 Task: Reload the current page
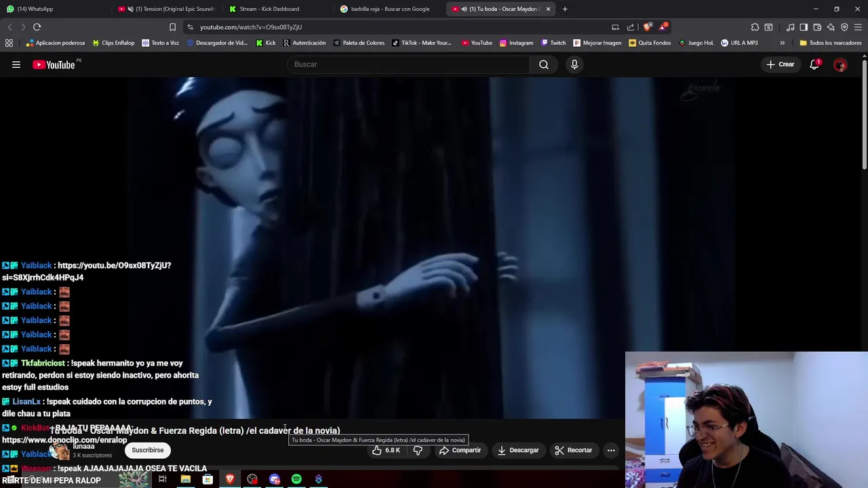click(37, 27)
